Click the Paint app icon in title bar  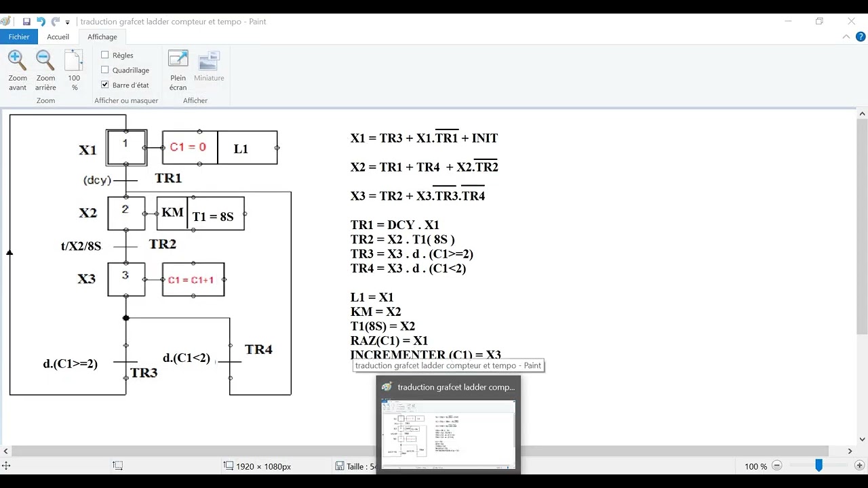[x=7, y=22]
